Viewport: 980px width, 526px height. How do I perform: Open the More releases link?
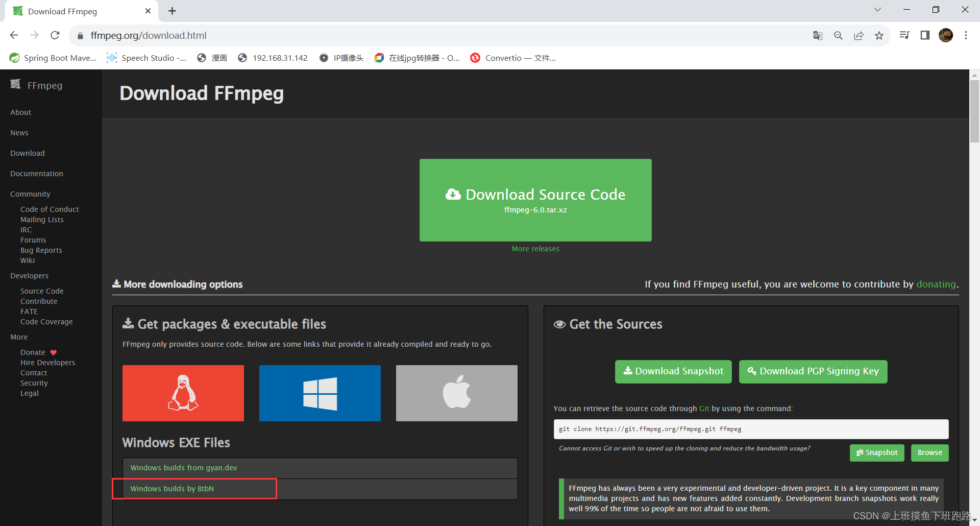535,249
